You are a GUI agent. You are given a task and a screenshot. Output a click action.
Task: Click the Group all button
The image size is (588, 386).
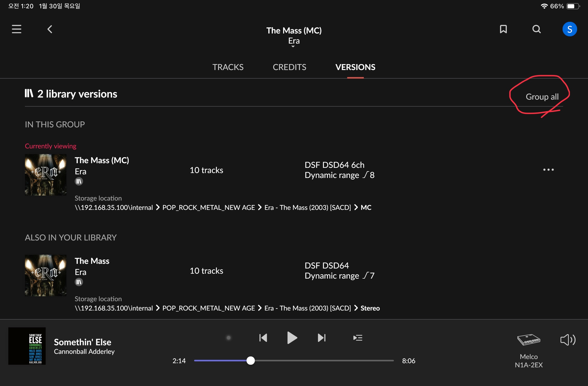(x=542, y=96)
